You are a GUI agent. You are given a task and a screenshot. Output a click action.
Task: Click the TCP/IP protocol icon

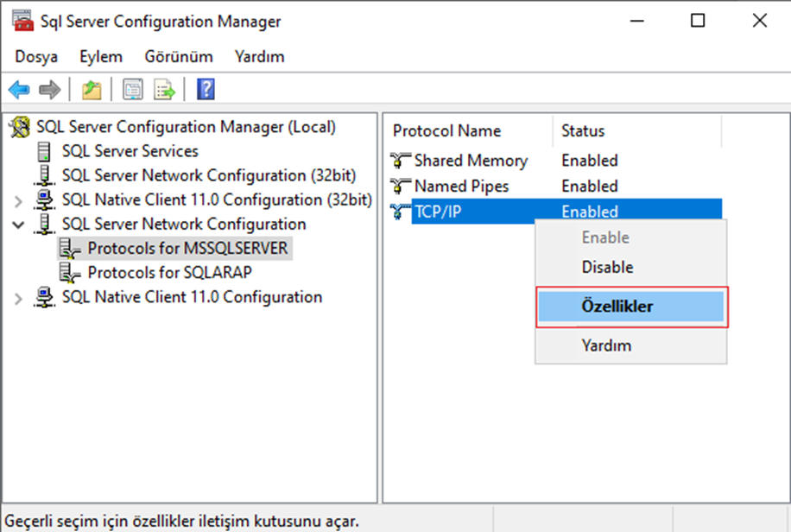click(400, 212)
